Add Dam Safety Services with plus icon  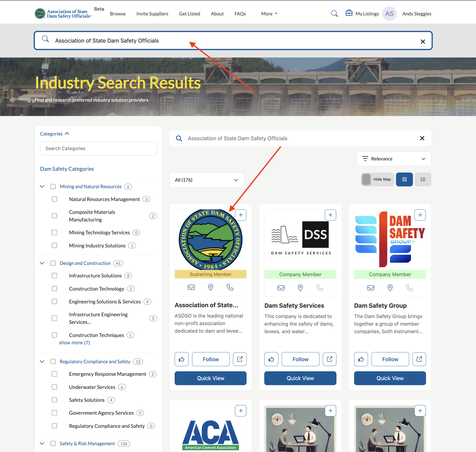pos(330,215)
